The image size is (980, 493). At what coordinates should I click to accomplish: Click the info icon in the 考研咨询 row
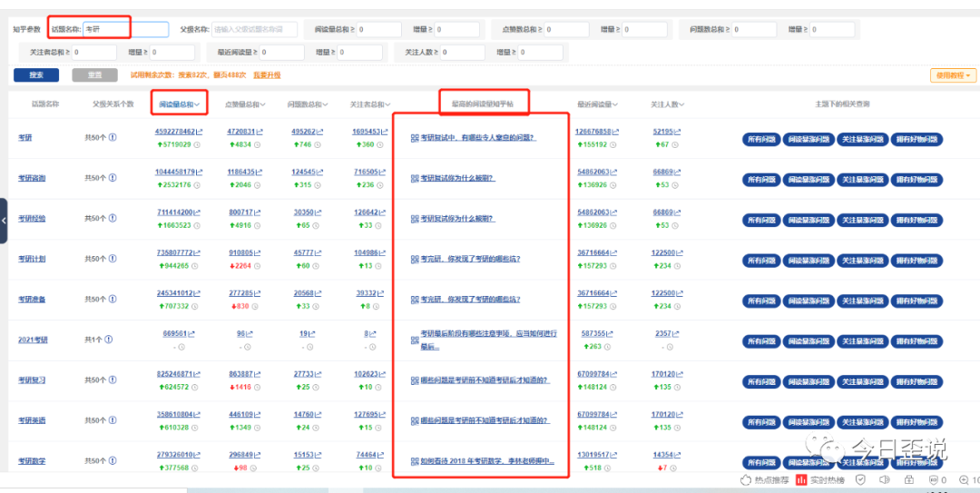113,178
